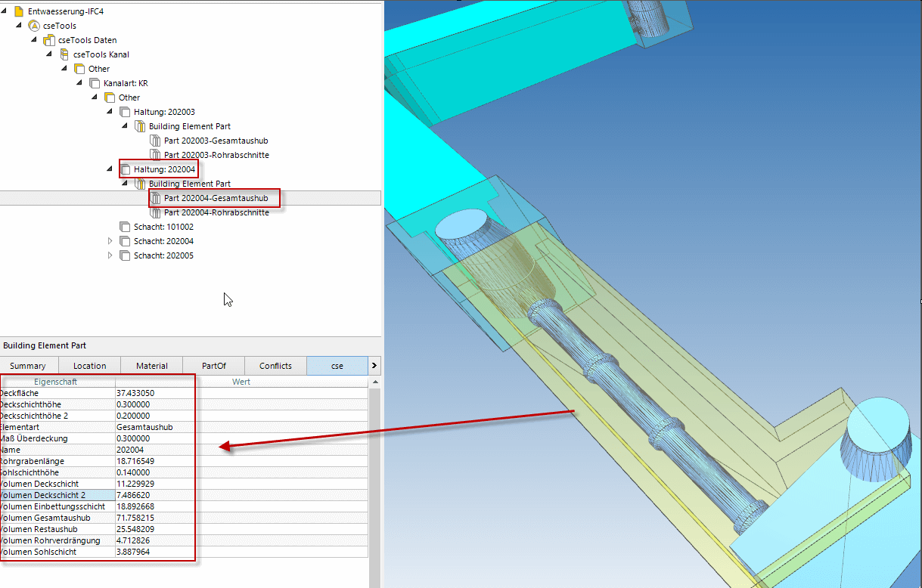922x588 pixels.
Task: Click the properties table vertical scrollbar
Action: point(374,484)
